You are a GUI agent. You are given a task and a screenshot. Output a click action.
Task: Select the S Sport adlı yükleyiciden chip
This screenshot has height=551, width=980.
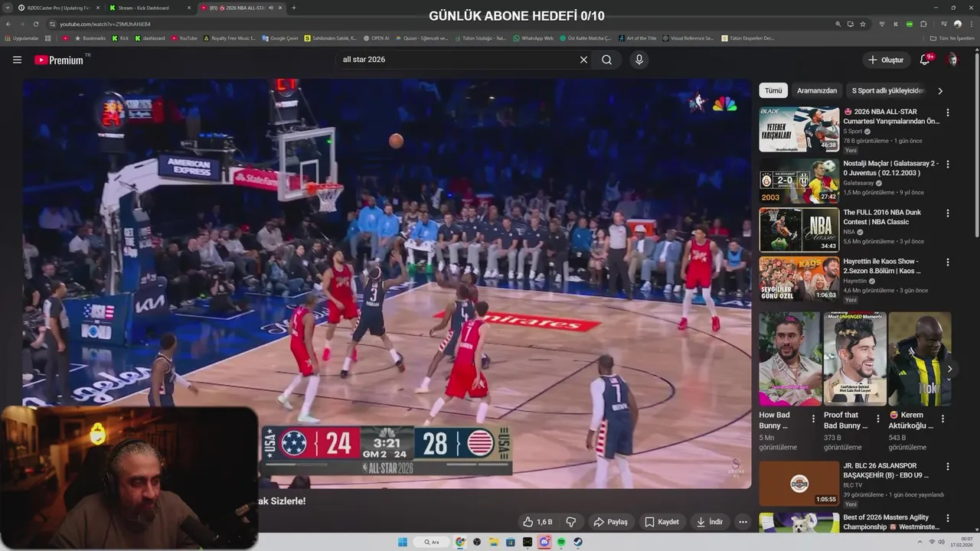coord(888,90)
